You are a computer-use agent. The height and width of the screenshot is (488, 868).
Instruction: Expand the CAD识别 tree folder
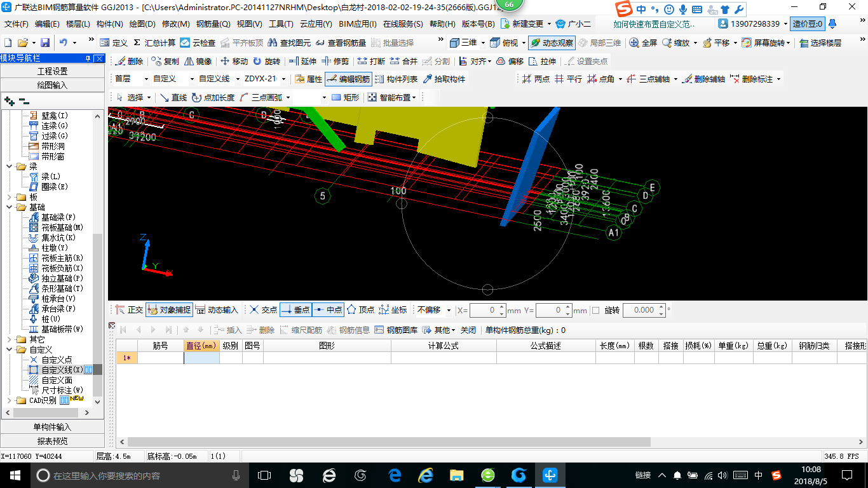click(10, 400)
